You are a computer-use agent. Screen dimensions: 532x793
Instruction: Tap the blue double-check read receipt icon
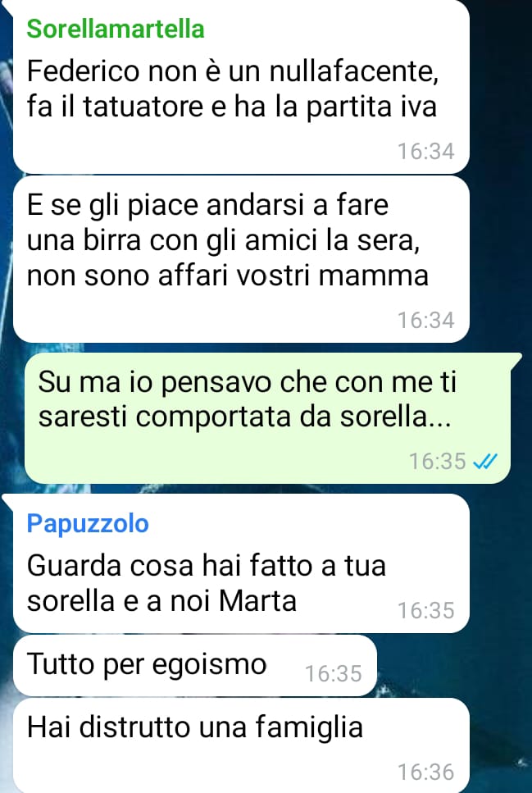tap(485, 461)
